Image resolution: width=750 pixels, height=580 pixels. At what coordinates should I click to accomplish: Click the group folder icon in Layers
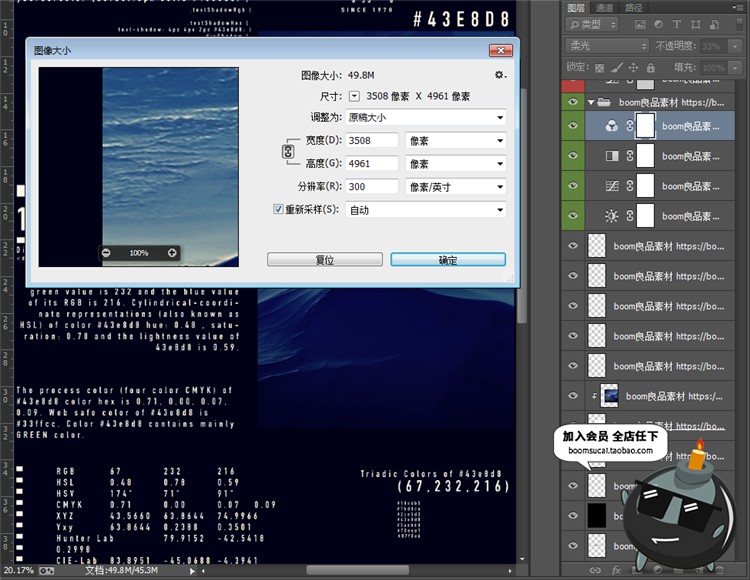604,102
